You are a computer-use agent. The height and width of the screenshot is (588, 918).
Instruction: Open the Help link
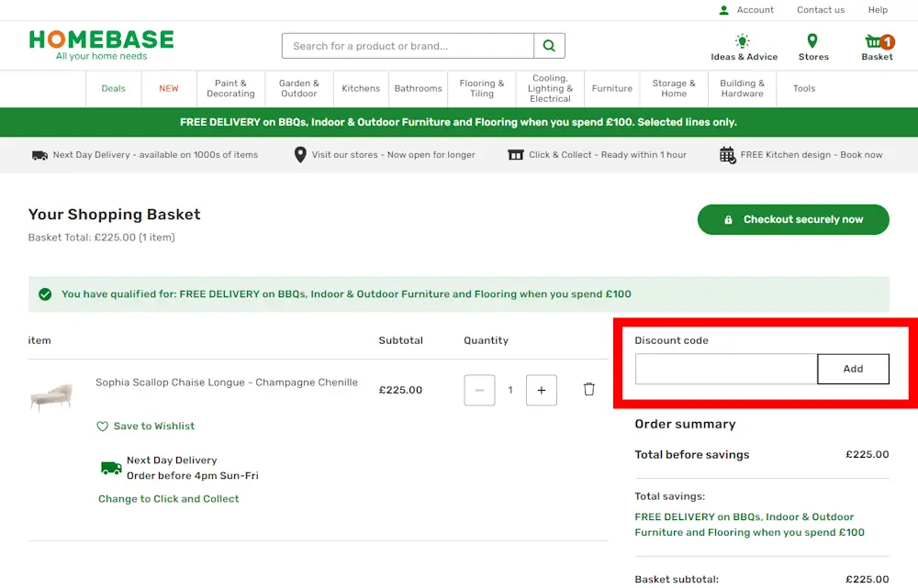878,10
